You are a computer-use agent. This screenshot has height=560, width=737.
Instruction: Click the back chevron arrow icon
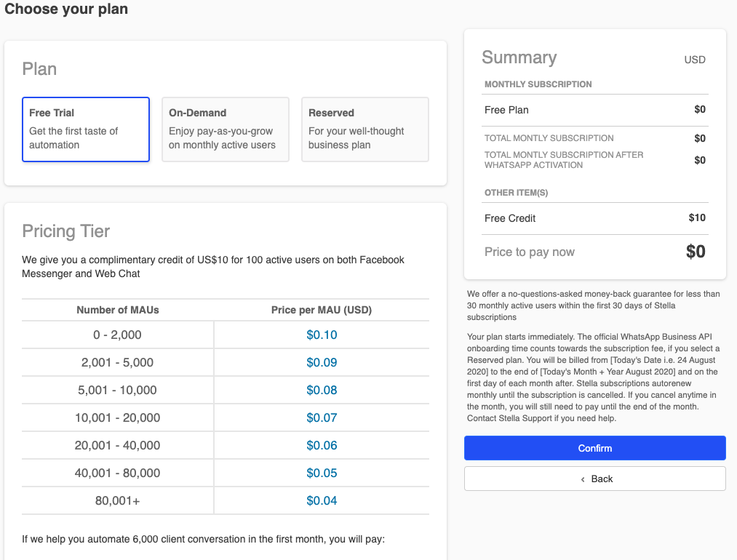point(583,479)
